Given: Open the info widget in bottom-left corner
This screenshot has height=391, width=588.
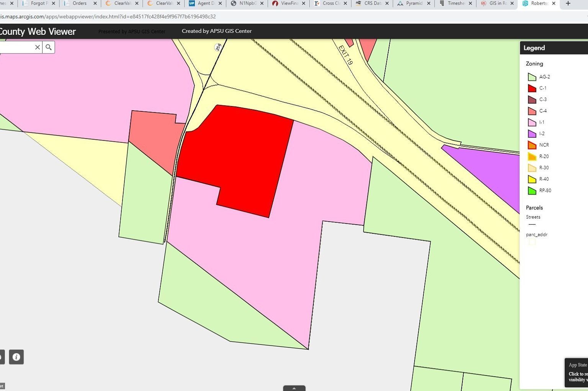Looking at the screenshot, I should point(16,357).
